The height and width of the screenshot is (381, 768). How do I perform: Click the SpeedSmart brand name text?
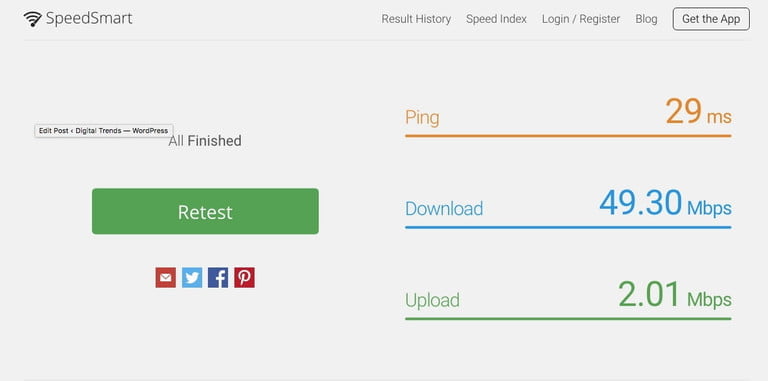[89, 19]
